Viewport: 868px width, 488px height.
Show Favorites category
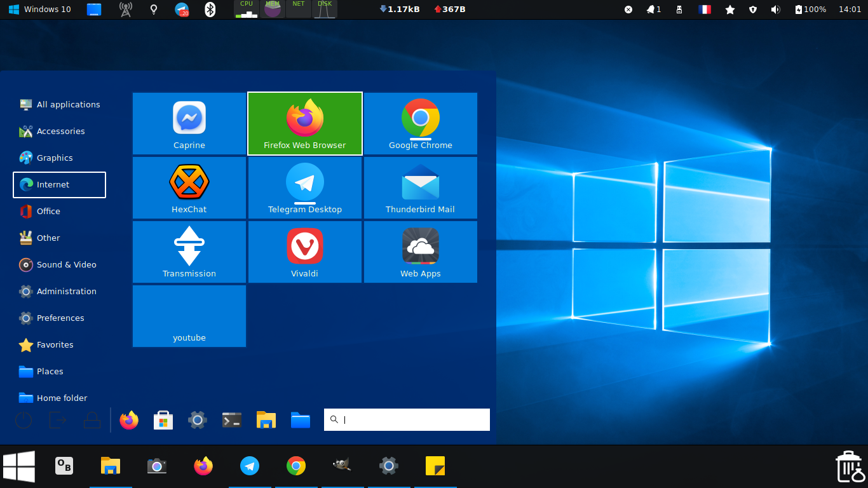click(60, 345)
